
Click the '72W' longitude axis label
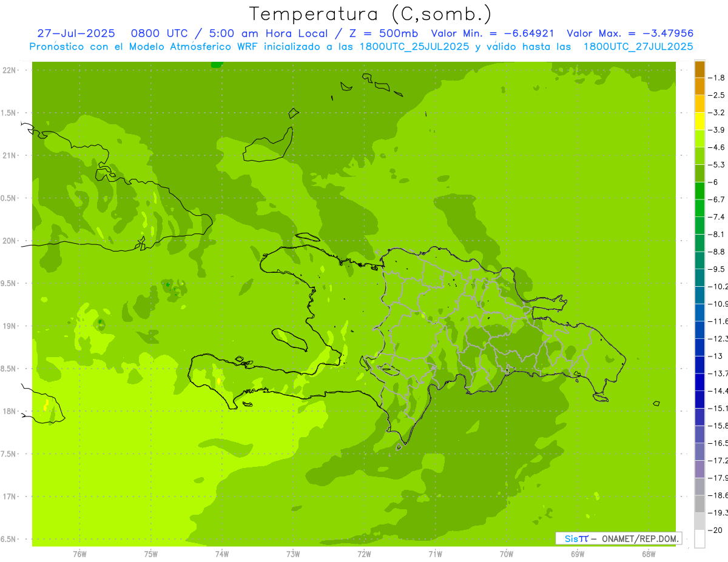(x=365, y=554)
